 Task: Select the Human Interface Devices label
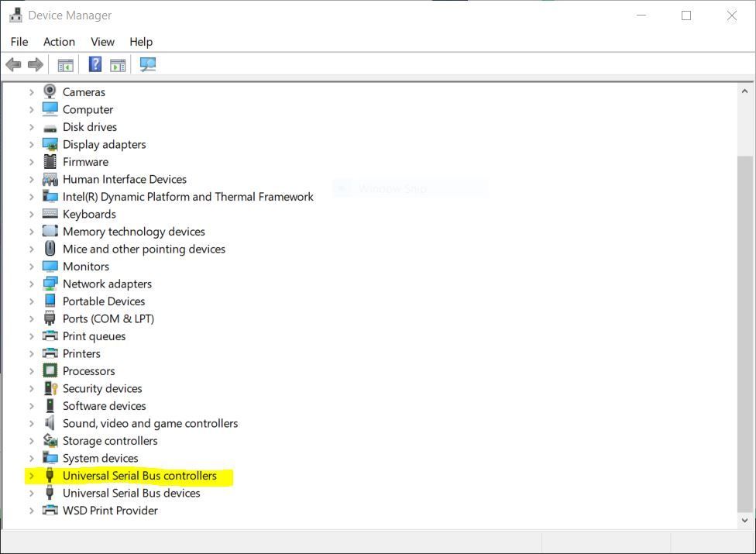tap(125, 179)
